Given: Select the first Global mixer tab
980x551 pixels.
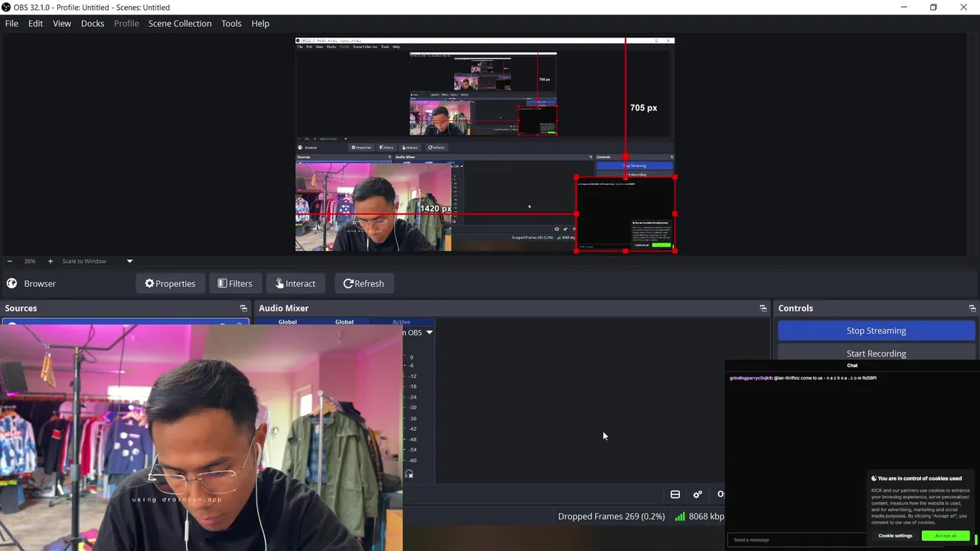Looking at the screenshot, I should click(x=288, y=321).
